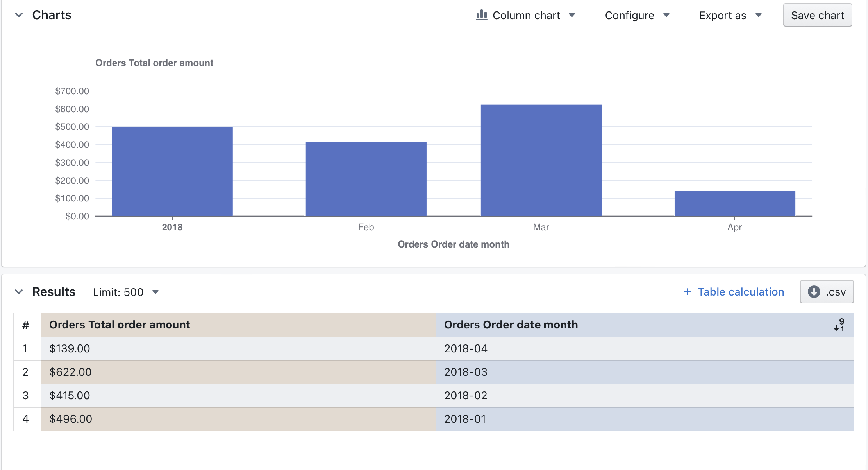The image size is (868, 470).
Task: Select the $415.00 cell
Action: tap(238, 396)
